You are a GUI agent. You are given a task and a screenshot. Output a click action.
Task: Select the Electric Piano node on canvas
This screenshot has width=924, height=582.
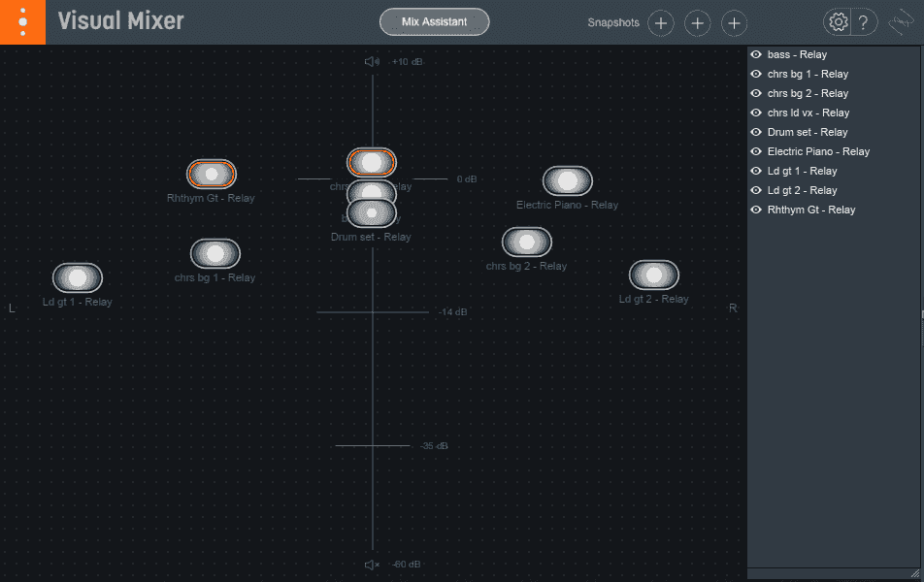567,180
